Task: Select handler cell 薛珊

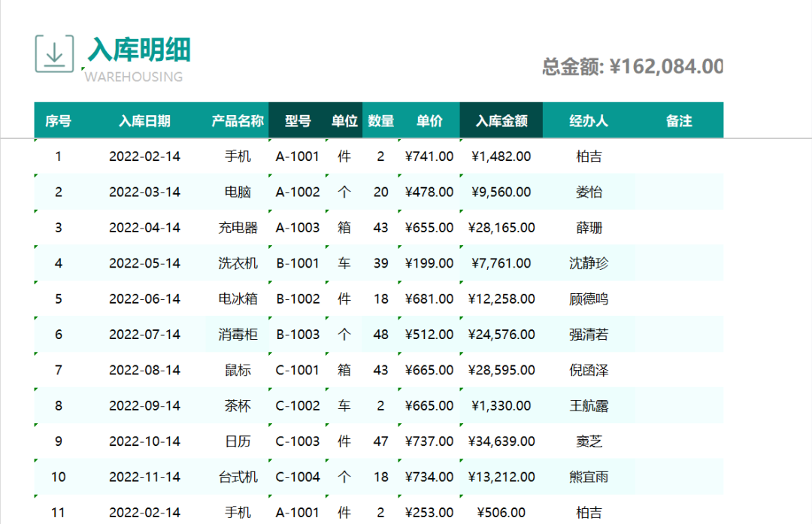Action: point(589,228)
